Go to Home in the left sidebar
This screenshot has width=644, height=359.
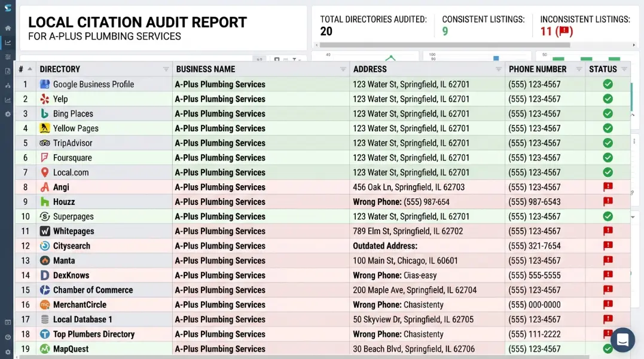coord(8,28)
